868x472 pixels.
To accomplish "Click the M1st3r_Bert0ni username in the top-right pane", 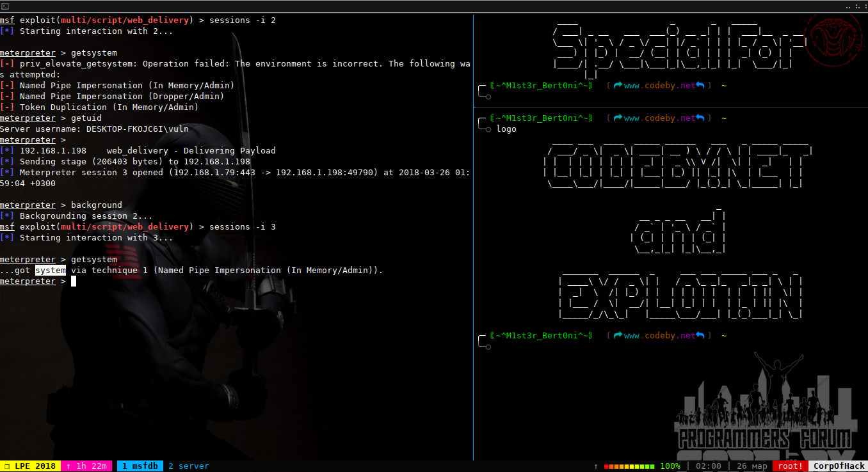I will tap(541, 85).
